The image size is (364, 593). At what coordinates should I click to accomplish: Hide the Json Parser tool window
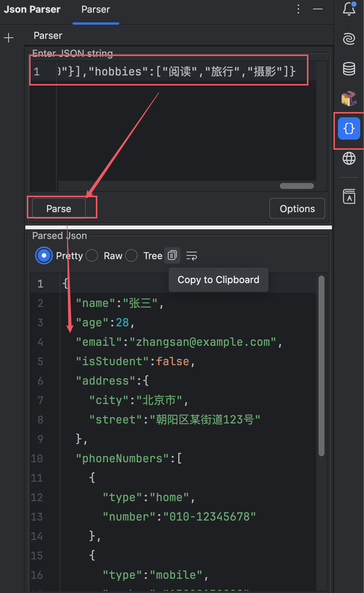[318, 9]
